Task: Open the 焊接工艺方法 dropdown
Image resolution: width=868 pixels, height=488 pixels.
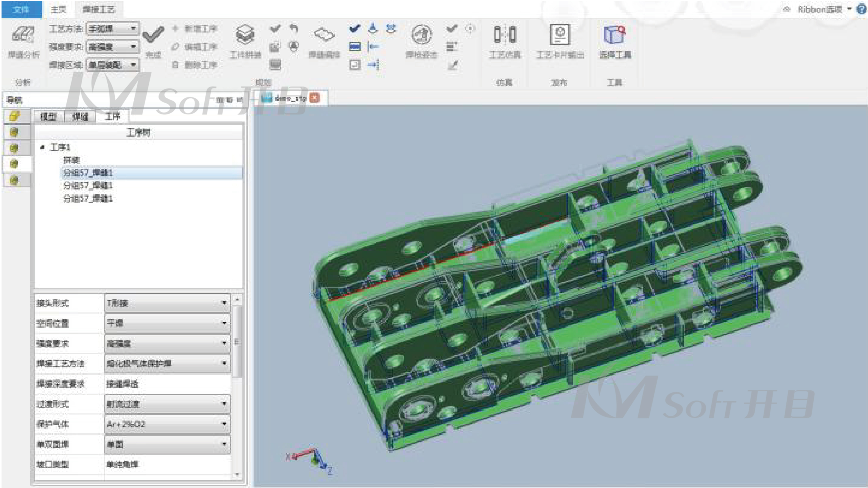Action: click(167, 363)
